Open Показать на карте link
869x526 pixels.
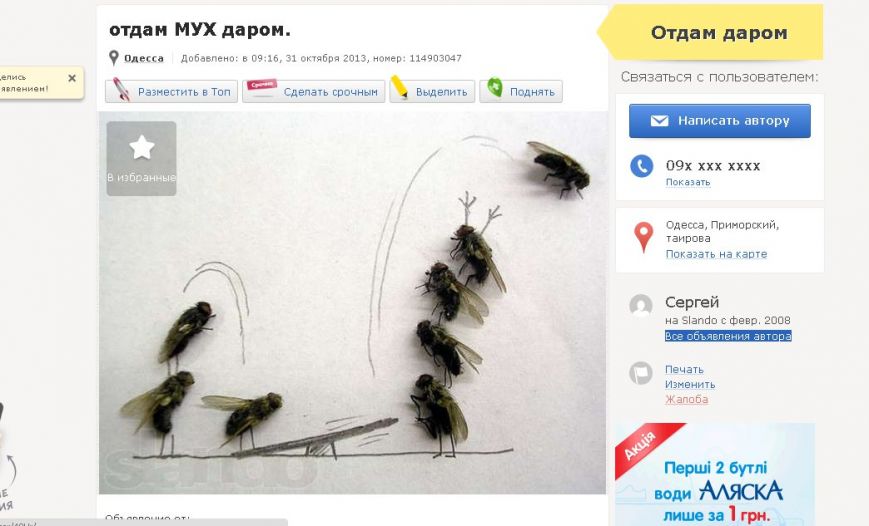[x=716, y=254]
